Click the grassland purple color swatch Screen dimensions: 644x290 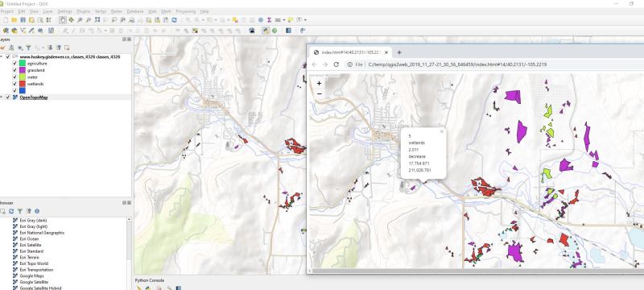(23, 70)
